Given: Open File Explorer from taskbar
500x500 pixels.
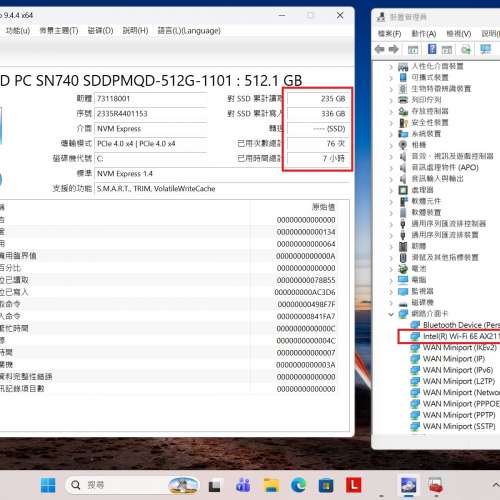Looking at the screenshot, I should 271,485.
